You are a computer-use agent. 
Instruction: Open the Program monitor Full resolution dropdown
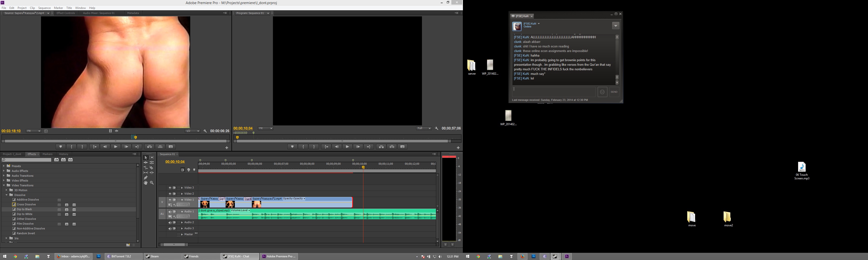(x=424, y=128)
